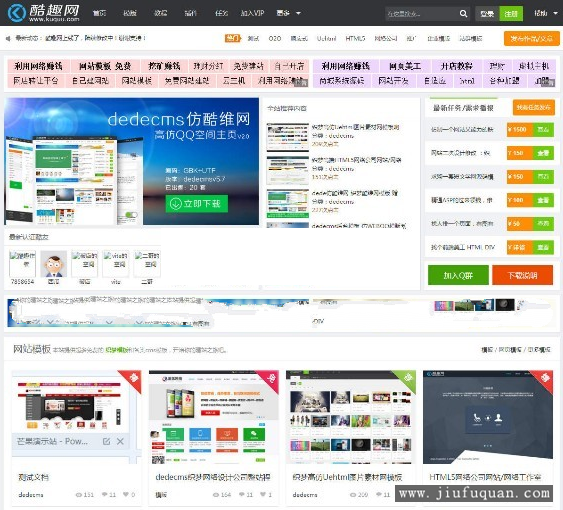563x510 pixels.
Task: Click the speaker announcement icon
Action: pyautogui.click(x=9, y=38)
